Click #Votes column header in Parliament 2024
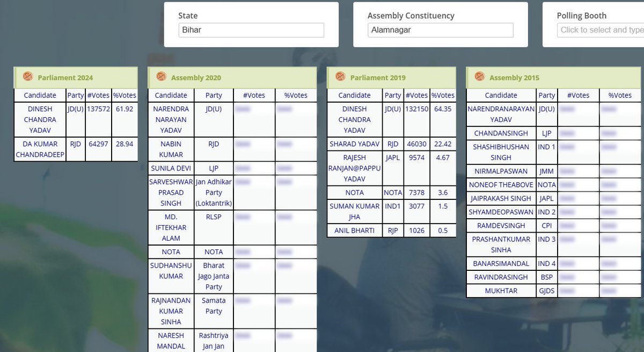The height and width of the screenshot is (352, 644). coord(98,95)
